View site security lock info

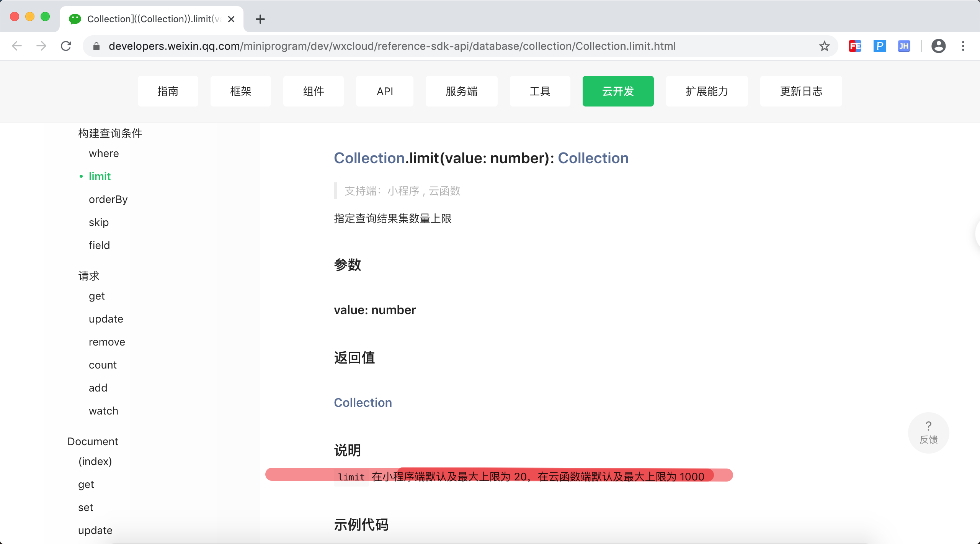coord(96,46)
